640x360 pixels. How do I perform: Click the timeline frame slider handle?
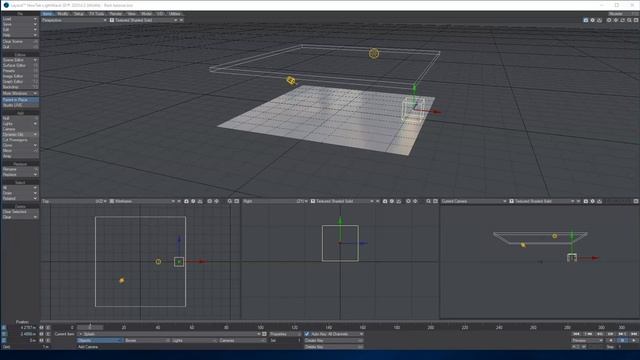click(x=90, y=327)
